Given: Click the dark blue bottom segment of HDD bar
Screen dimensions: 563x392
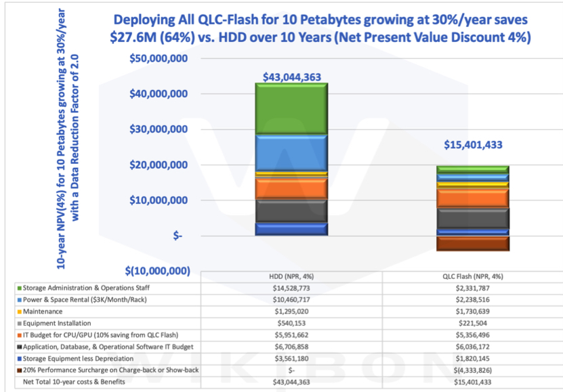Looking at the screenshot, I should pyautogui.click(x=291, y=230).
